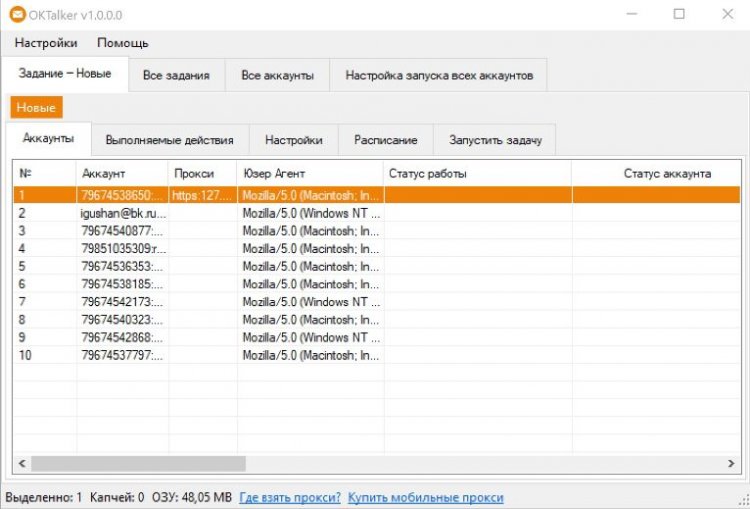Go to the Запустить задачу tab

[x=495, y=140]
